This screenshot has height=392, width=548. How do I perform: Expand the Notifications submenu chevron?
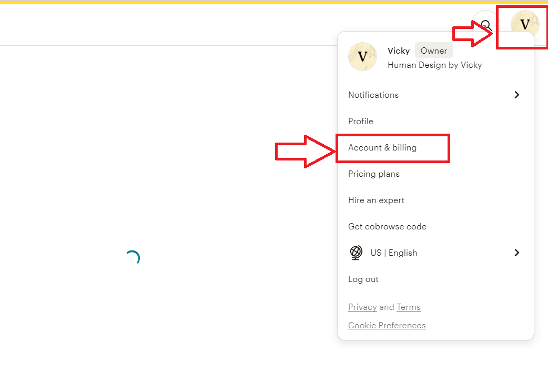click(x=517, y=95)
